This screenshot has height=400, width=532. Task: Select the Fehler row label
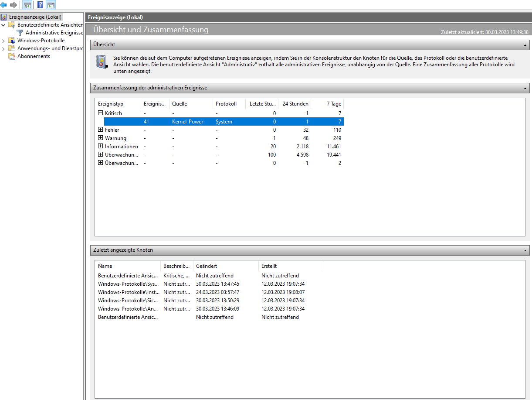point(112,130)
